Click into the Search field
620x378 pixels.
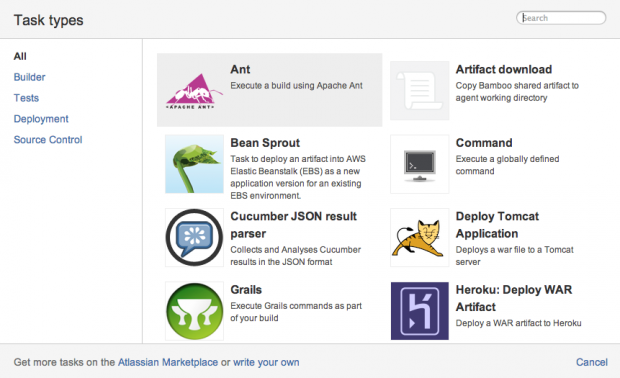[x=561, y=18]
